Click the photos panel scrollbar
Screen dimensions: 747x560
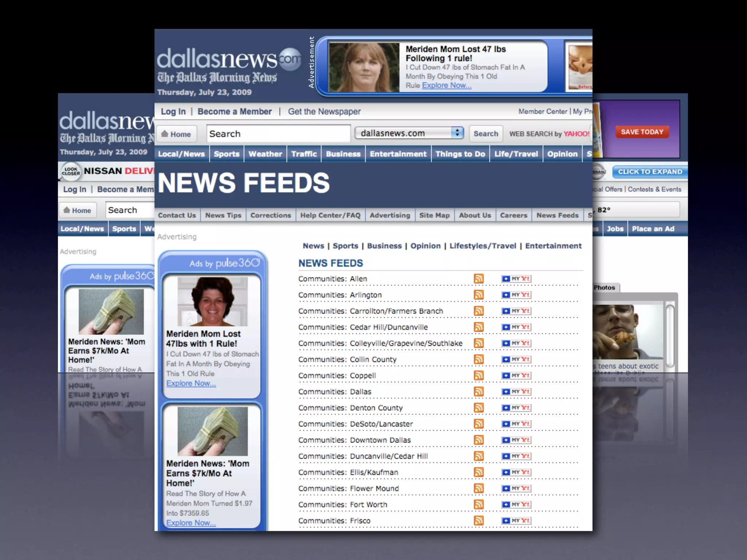670,335
